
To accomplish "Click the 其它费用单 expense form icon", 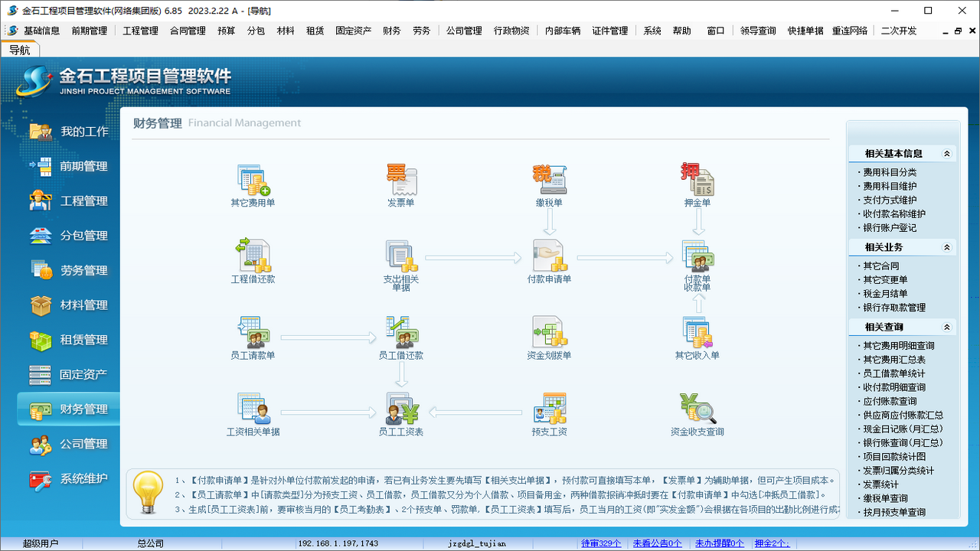I will point(253,181).
